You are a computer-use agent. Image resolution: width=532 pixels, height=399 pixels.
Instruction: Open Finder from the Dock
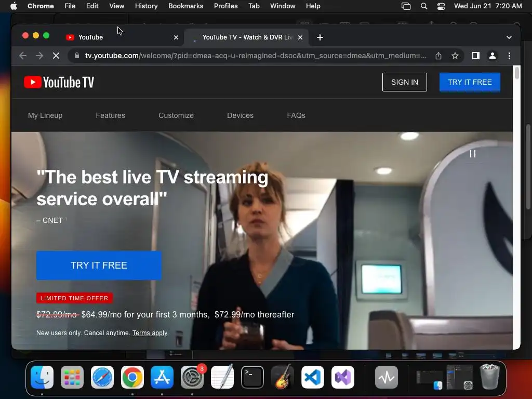click(42, 377)
